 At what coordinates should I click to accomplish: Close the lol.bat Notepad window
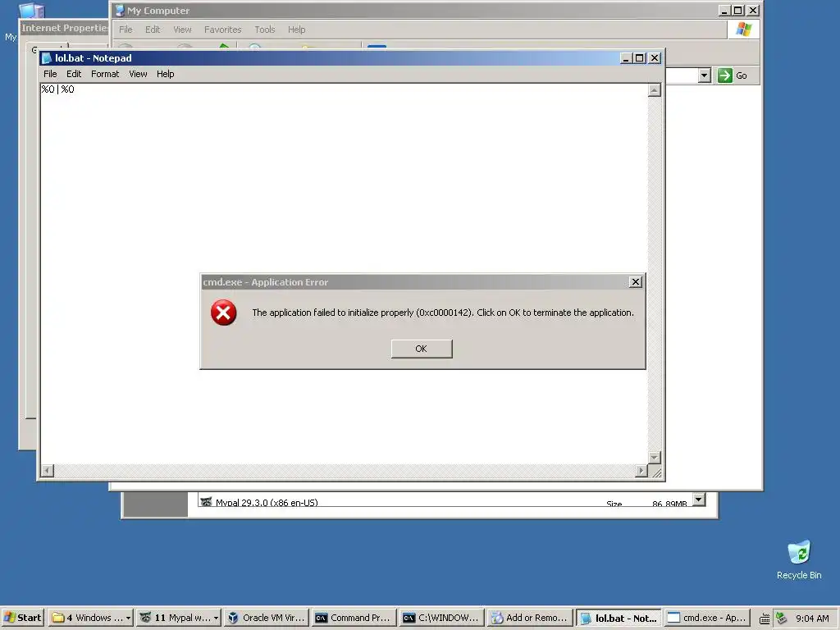655,58
